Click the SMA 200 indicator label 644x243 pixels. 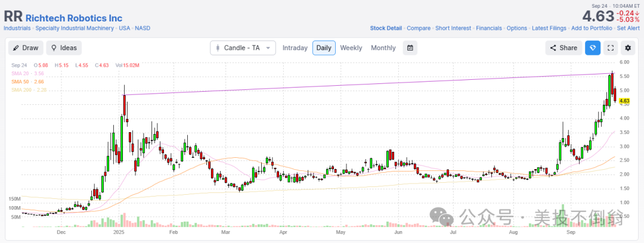tap(29, 90)
